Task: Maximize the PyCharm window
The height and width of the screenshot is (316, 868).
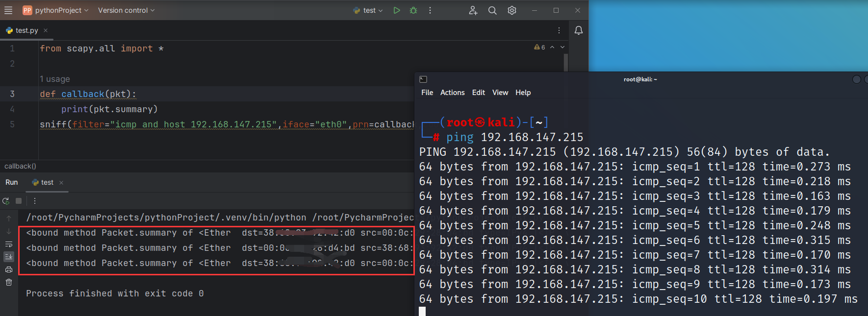Action: point(556,10)
